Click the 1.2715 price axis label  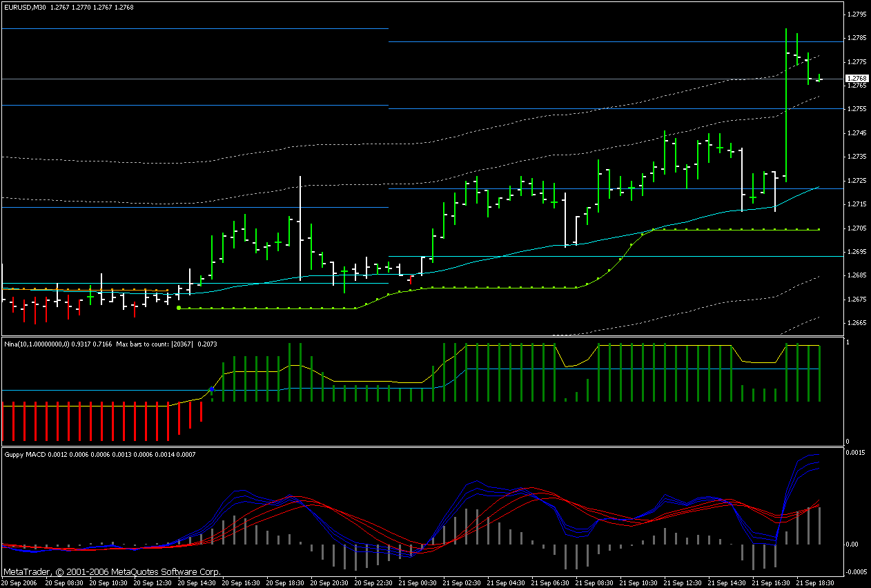[858, 204]
